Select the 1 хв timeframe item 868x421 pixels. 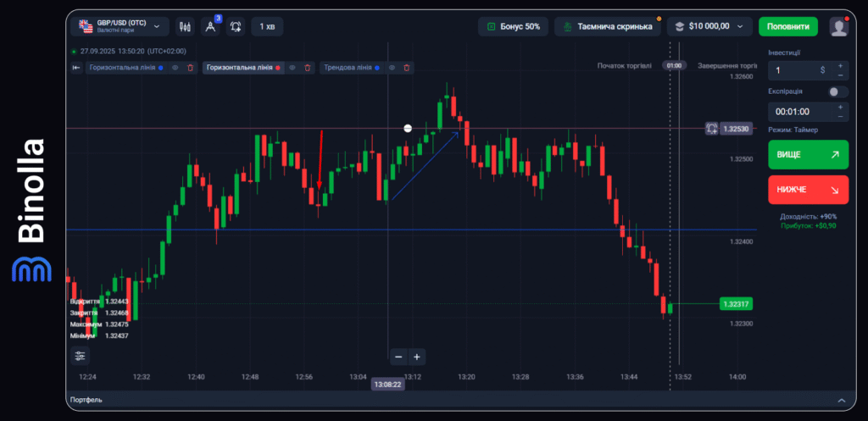[x=268, y=27]
